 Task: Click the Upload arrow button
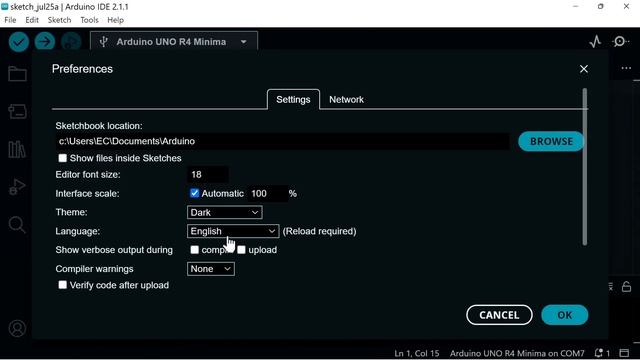(45, 42)
